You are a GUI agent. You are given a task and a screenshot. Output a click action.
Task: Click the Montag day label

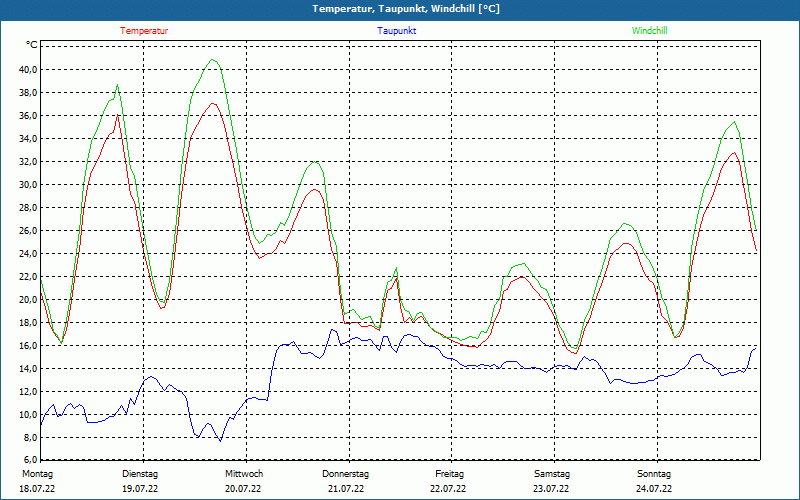pos(37,474)
